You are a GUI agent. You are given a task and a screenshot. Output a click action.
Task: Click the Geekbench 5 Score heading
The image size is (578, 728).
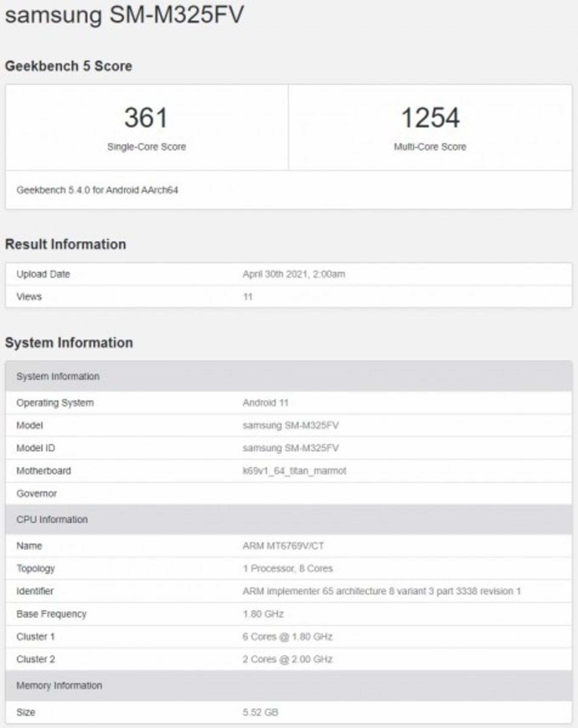pyautogui.click(x=69, y=66)
